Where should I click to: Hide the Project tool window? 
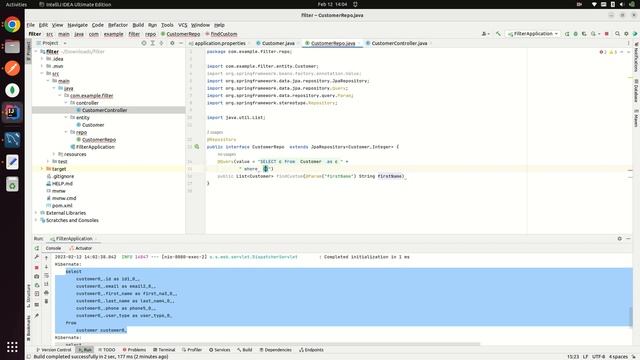pyautogui.click(x=181, y=43)
